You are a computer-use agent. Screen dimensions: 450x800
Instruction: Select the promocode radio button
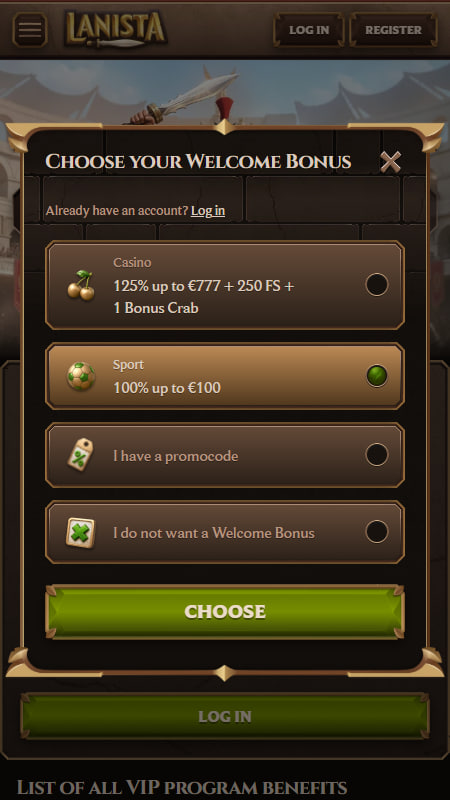coord(377,455)
